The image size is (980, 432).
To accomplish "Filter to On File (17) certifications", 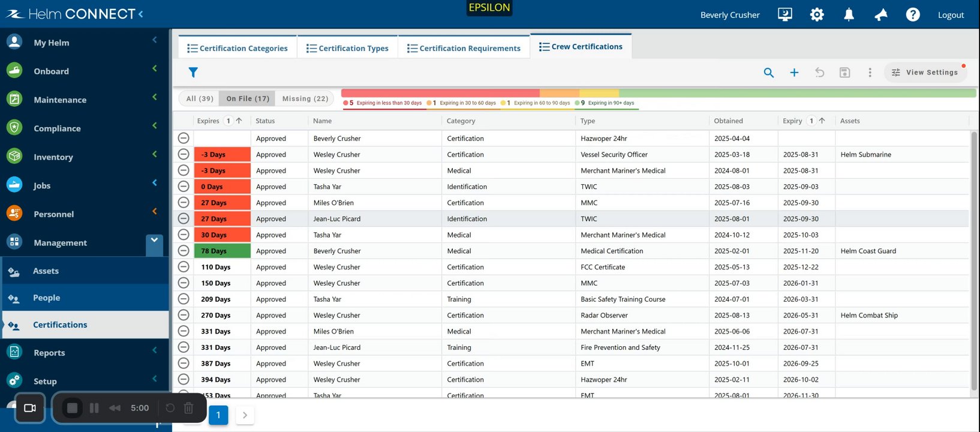I will coord(248,98).
